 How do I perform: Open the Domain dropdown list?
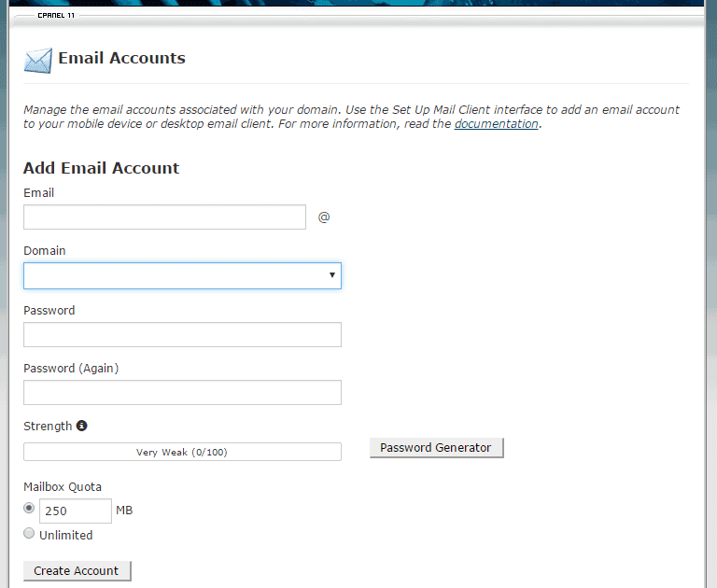click(182, 275)
